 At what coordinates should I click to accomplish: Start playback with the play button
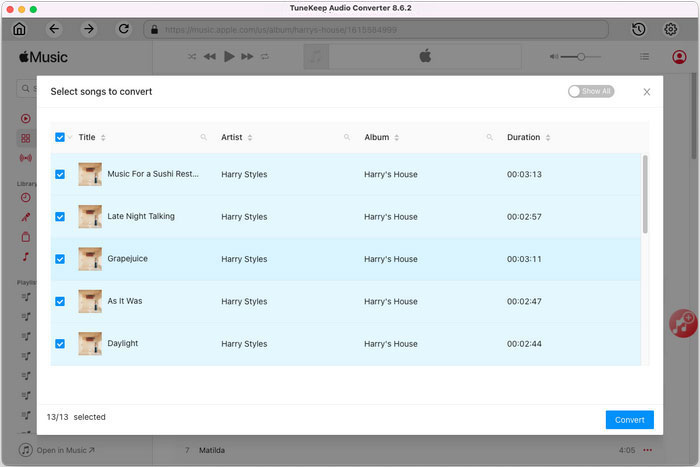[229, 57]
